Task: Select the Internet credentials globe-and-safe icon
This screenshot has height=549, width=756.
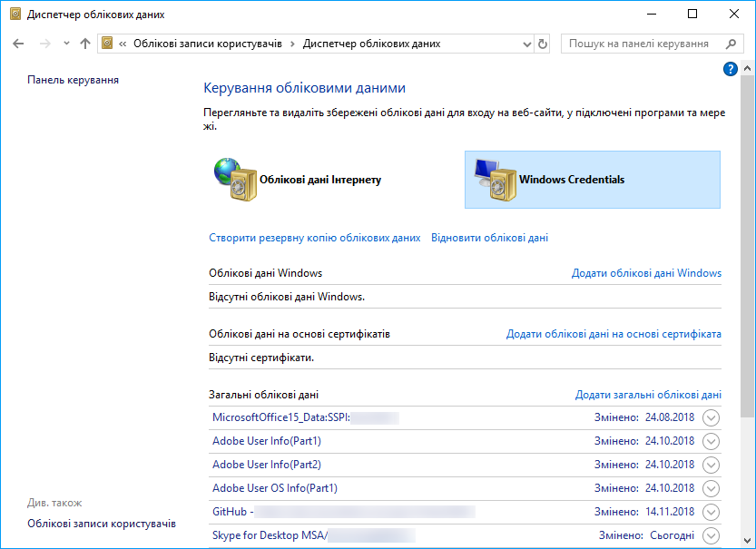Action: [x=233, y=180]
